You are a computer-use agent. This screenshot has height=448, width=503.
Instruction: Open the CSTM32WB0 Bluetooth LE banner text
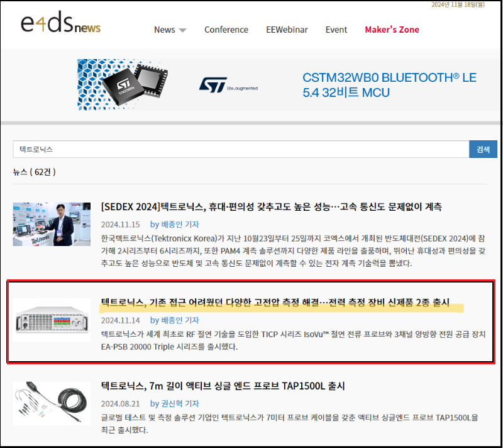click(x=389, y=85)
